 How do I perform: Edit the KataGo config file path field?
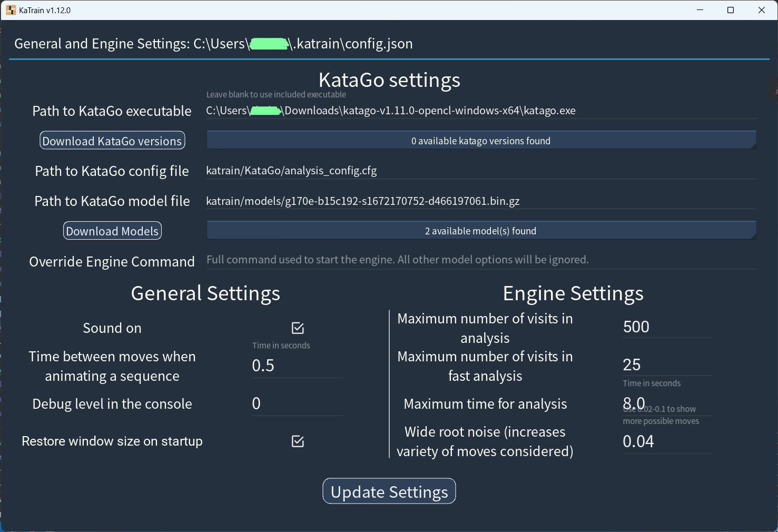tap(481, 171)
